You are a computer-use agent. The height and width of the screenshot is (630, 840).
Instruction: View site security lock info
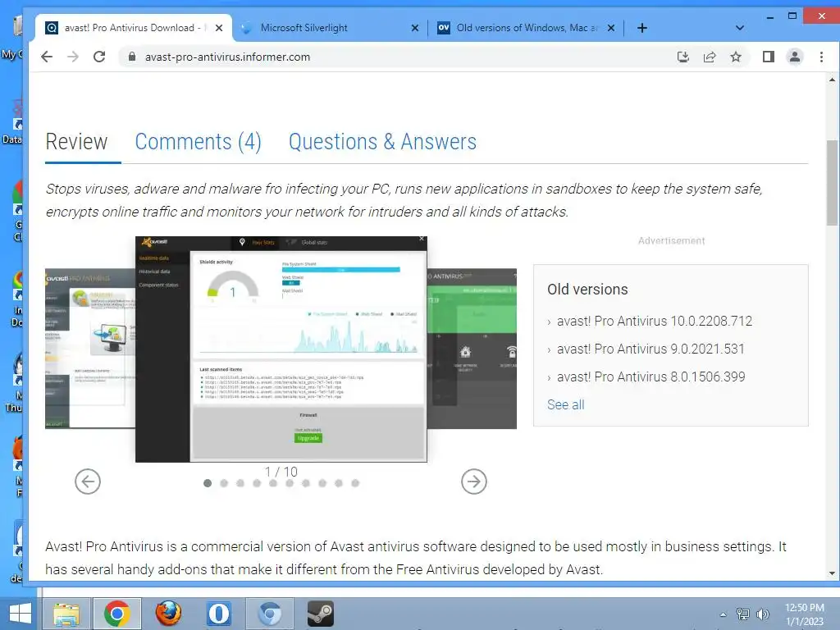coord(131,57)
